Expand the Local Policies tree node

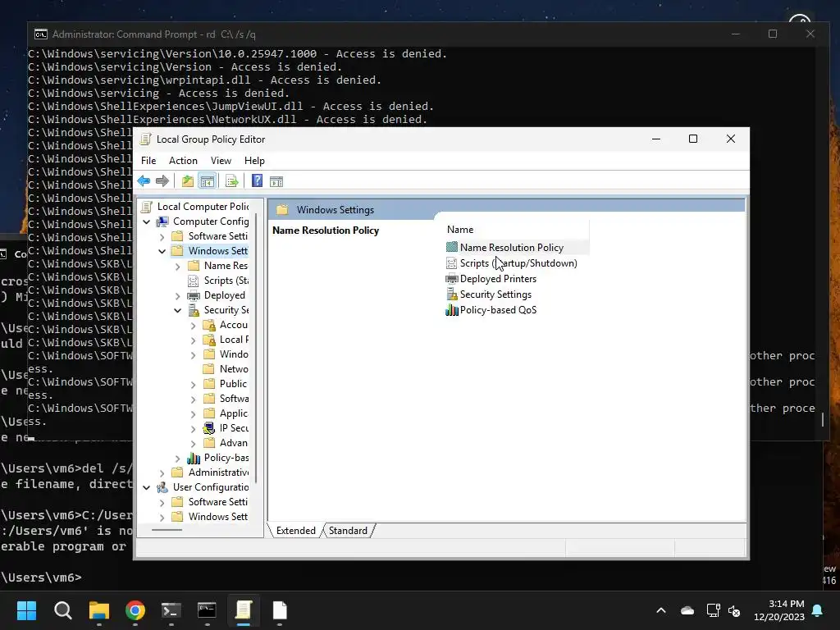[193, 340]
